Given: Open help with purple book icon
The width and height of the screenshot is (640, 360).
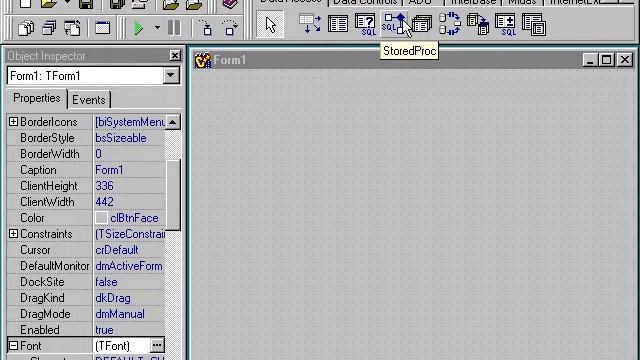Looking at the screenshot, I should (230, 4).
